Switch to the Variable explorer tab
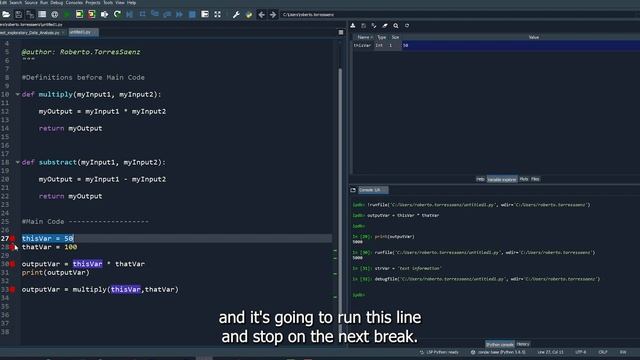The height and width of the screenshot is (360, 640). tap(502, 179)
